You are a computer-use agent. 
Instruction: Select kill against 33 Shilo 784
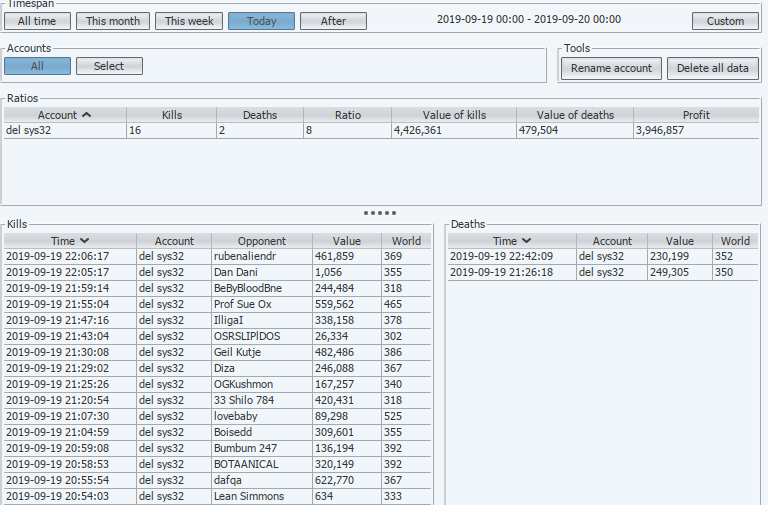[x=218, y=400]
